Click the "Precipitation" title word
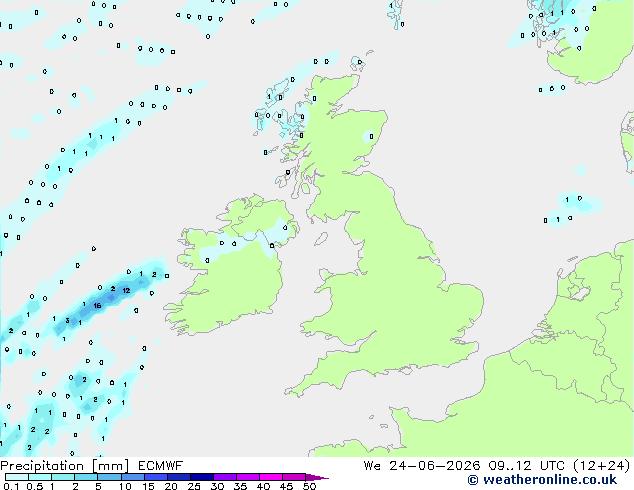This screenshot has width=634, height=490. click(x=42, y=466)
